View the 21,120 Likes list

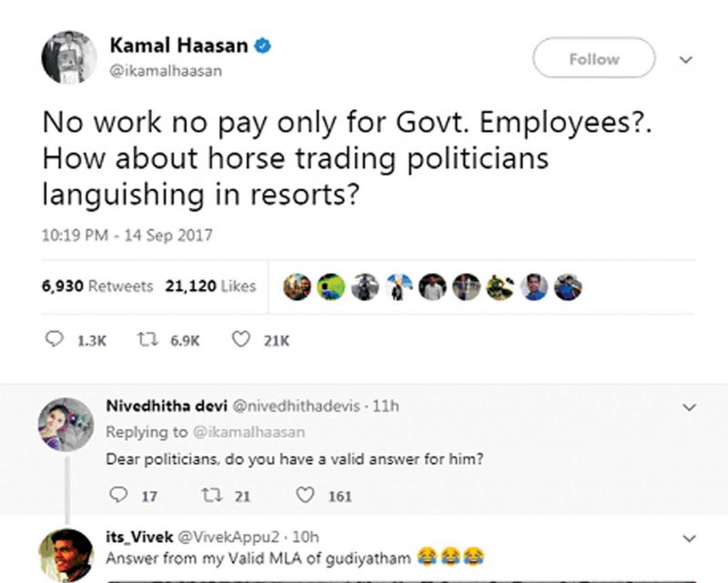click(210, 286)
